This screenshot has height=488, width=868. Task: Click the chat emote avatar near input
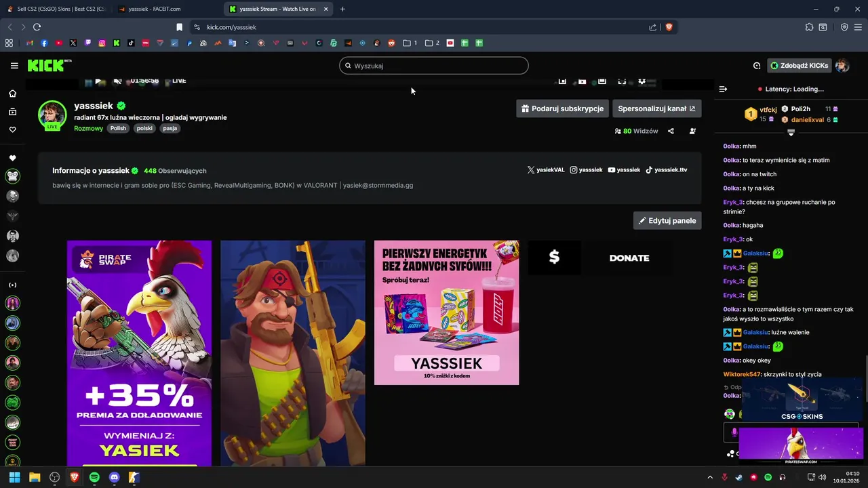coord(729,413)
